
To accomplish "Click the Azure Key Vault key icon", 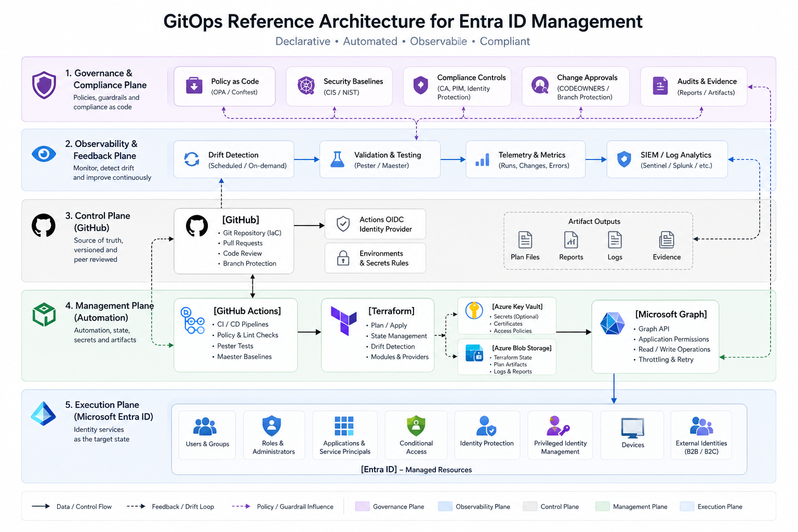I will coord(474,310).
